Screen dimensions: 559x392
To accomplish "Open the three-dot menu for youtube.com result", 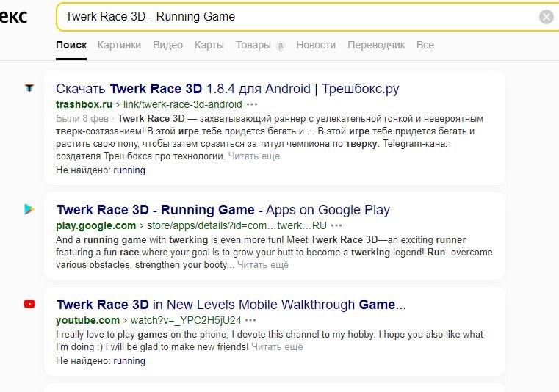I will click(250, 320).
